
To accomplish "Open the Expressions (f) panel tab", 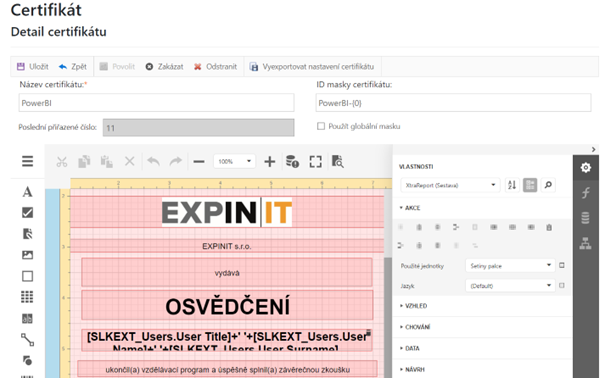I will (x=586, y=192).
